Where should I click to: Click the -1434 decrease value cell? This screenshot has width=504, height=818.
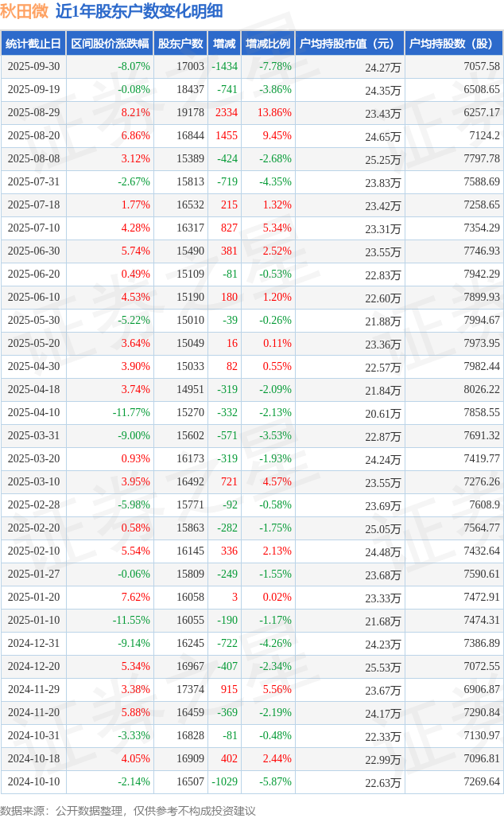(225, 67)
